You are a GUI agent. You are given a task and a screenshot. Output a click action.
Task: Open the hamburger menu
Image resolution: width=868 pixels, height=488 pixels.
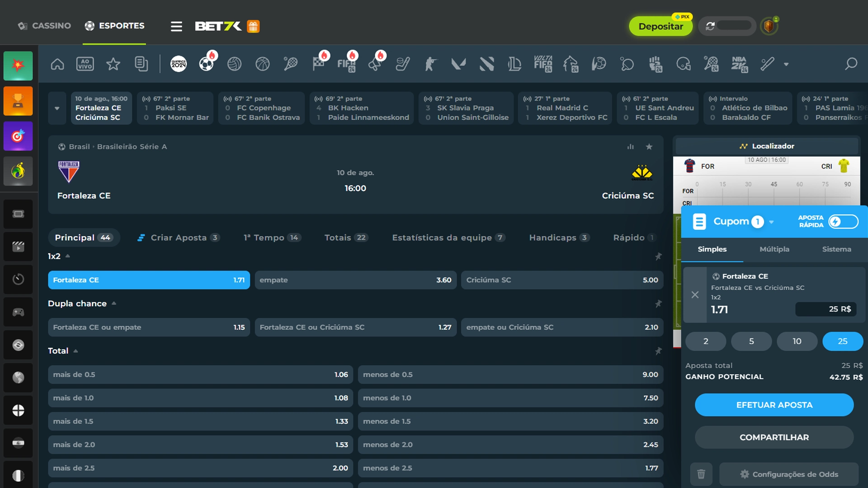pyautogui.click(x=176, y=26)
